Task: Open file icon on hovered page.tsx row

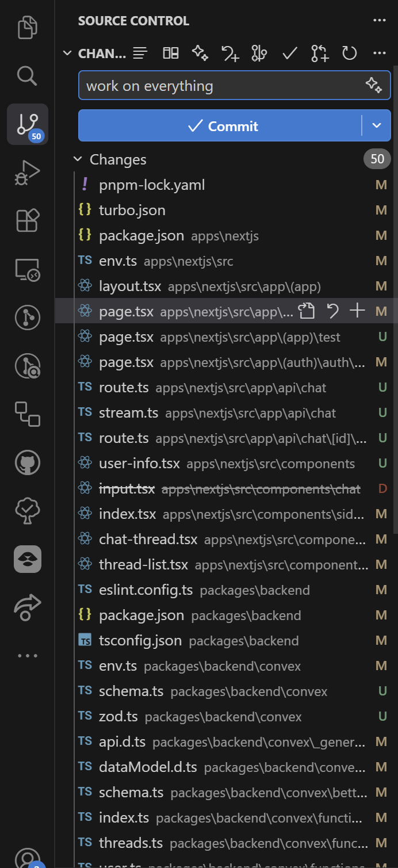Action: click(x=307, y=311)
